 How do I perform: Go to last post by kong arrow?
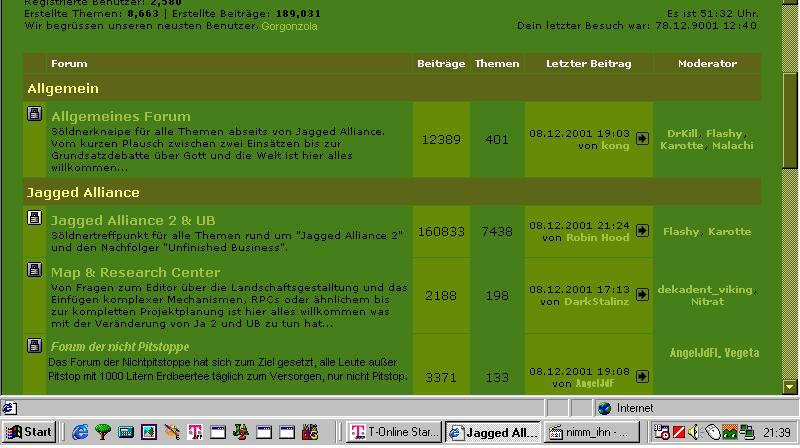point(642,138)
